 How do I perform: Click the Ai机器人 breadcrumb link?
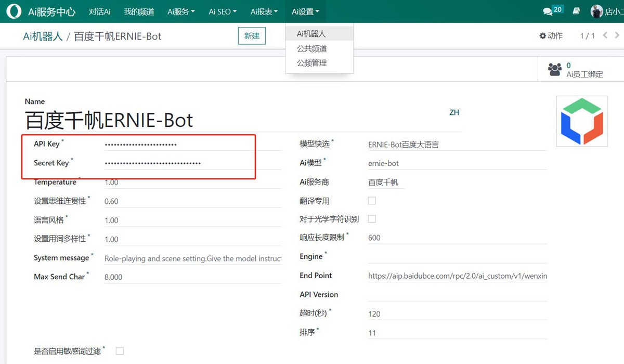(x=43, y=36)
